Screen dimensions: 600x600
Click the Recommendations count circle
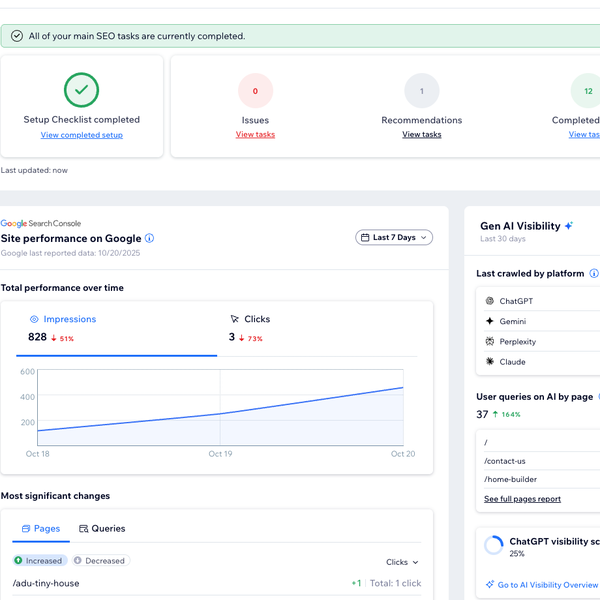click(422, 91)
